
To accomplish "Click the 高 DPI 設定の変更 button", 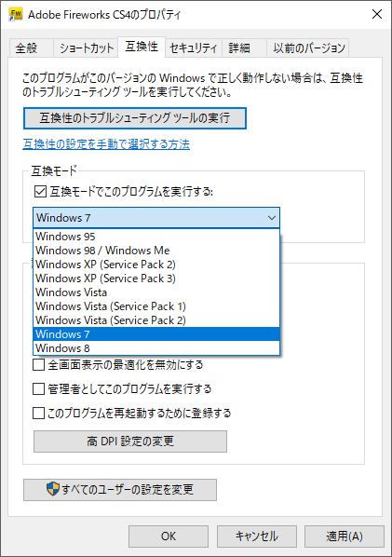I will [130, 442].
